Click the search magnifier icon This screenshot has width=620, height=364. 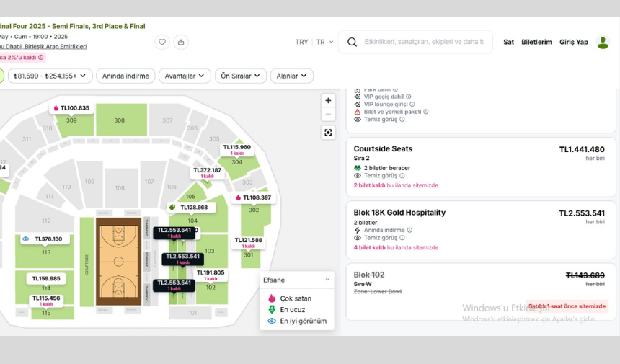[352, 42]
